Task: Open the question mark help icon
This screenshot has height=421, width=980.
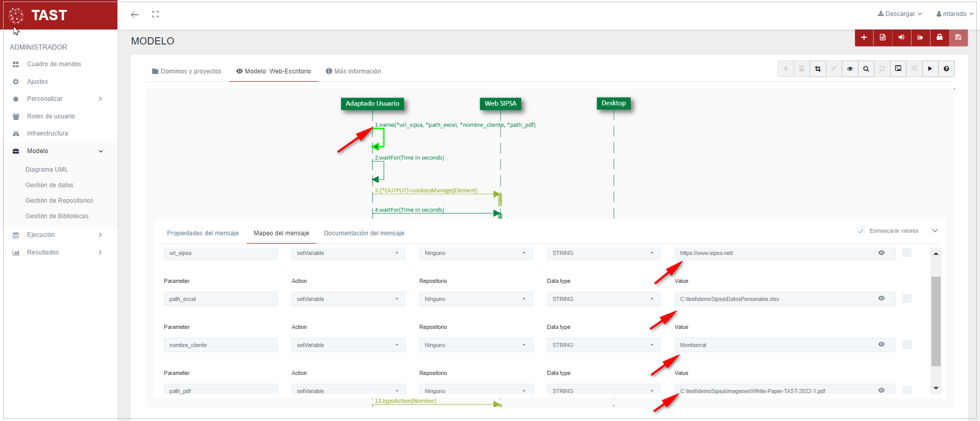Action: click(946, 69)
